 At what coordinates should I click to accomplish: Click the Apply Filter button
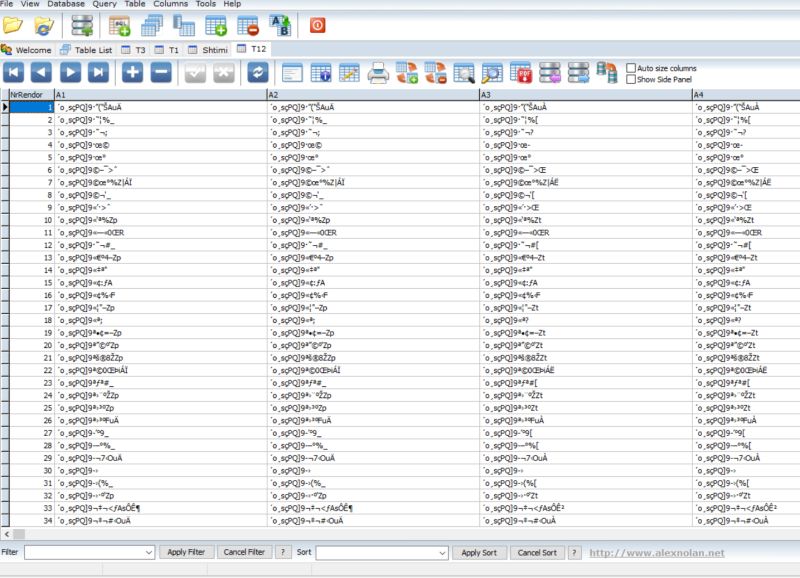[188, 551]
